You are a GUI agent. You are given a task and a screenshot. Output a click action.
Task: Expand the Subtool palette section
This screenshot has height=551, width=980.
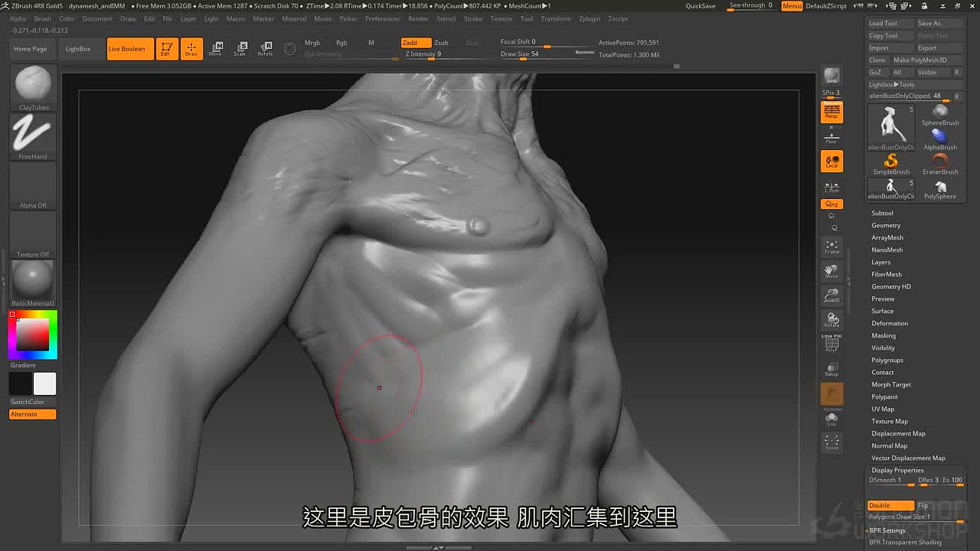pyautogui.click(x=882, y=213)
